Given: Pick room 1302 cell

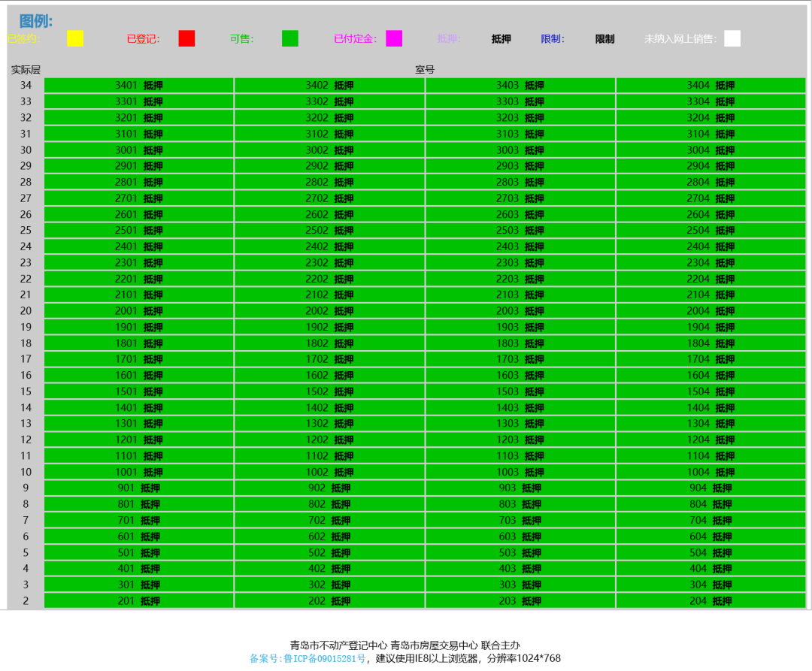Looking at the screenshot, I should (329, 424).
